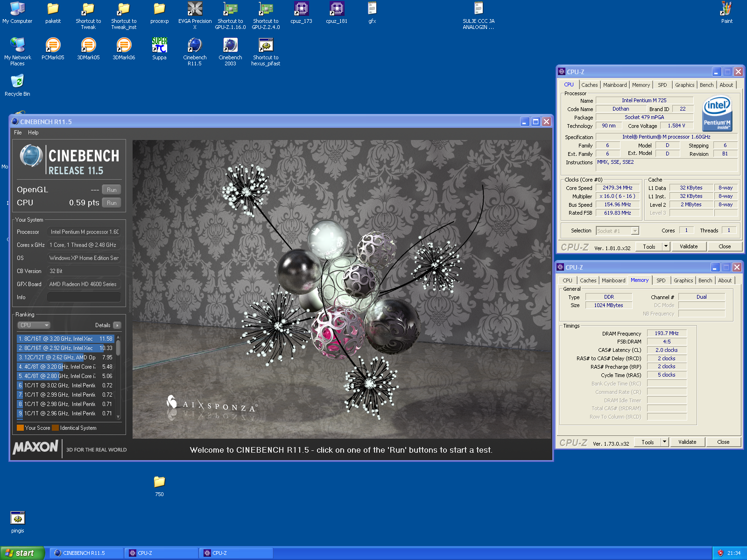Select the 8C/16T @ 3.20 GHz ranking entry

tap(65, 339)
